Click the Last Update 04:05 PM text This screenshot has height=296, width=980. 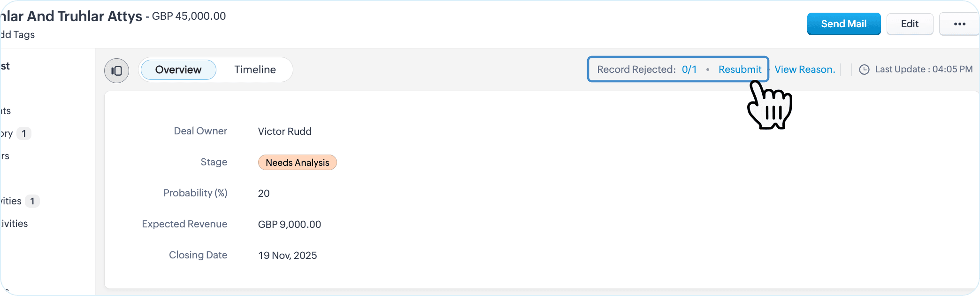[924, 70]
